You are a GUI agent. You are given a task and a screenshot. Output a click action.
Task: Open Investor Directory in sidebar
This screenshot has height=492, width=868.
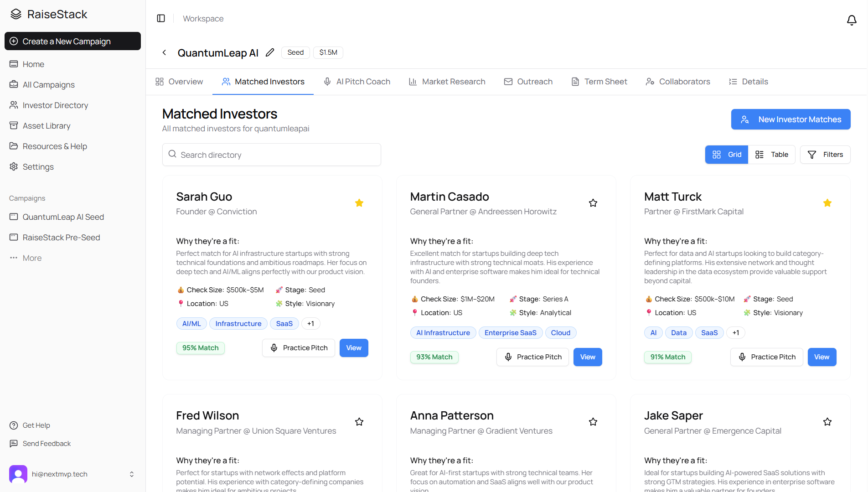tap(72, 105)
